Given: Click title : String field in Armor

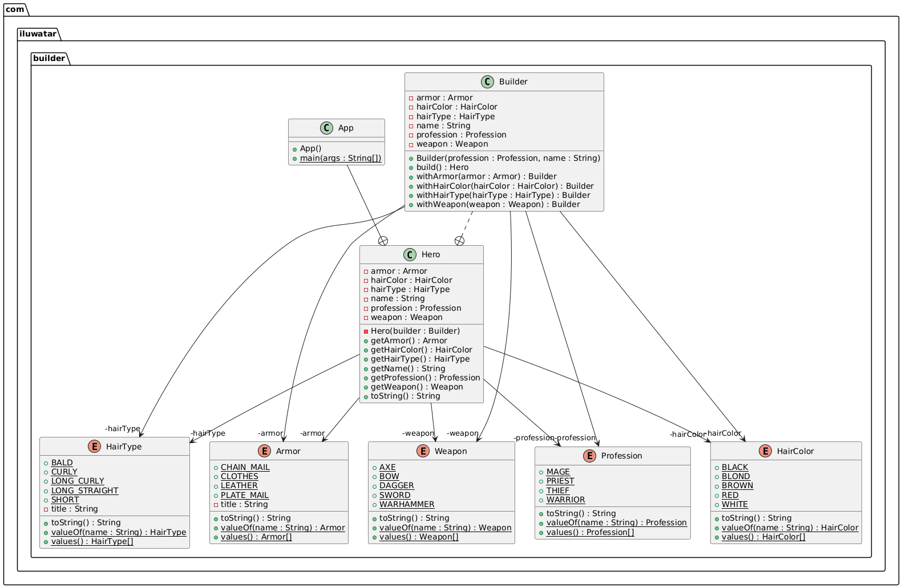Looking at the screenshot, I should (x=245, y=504).
